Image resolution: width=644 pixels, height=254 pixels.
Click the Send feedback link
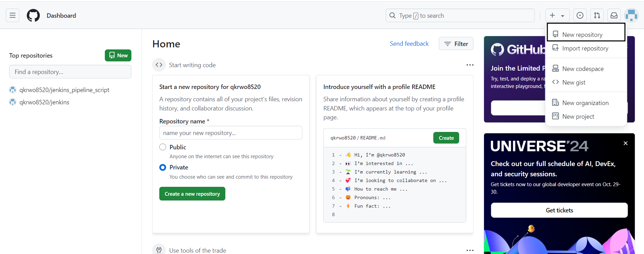pyautogui.click(x=409, y=44)
